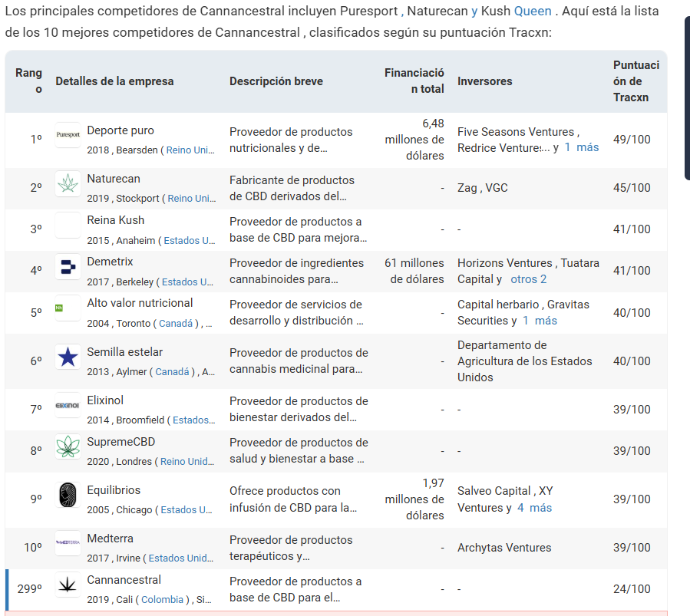This screenshot has width=690, height=616.
Task: Click the Cannancestral cannabis leaf logo
Action: point(68,585)
